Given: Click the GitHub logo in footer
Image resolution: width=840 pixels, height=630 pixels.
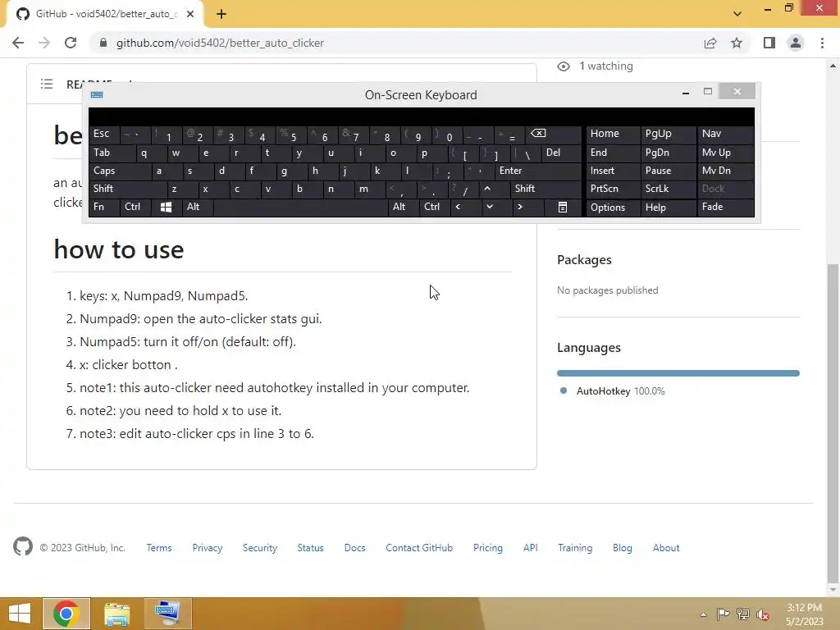Looking at the screenshot, I should coord(22,547).
